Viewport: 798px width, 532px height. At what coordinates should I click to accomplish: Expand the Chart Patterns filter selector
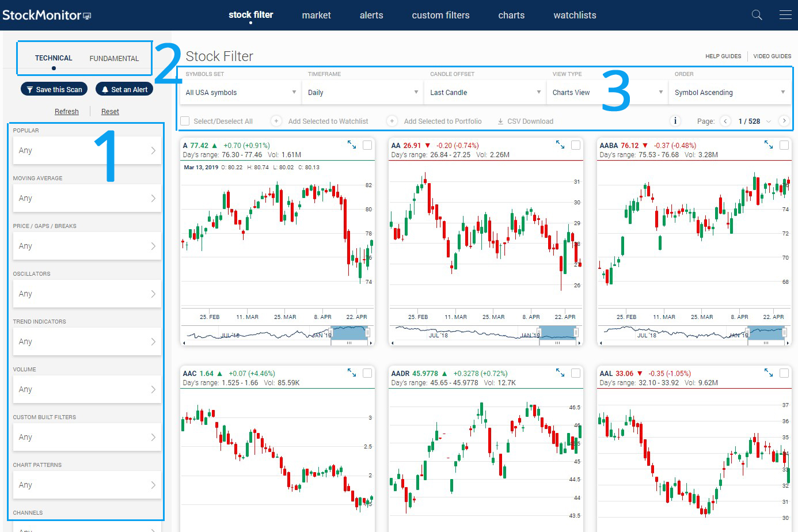pyautogui.click(x=87, y=485)
